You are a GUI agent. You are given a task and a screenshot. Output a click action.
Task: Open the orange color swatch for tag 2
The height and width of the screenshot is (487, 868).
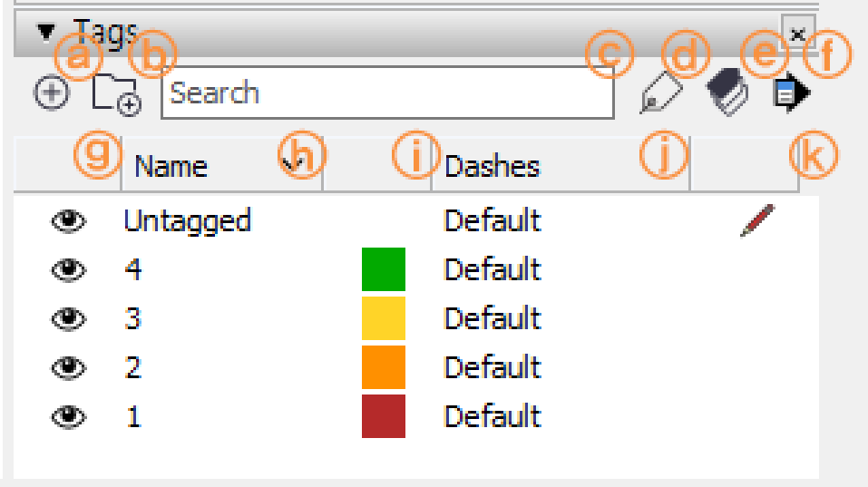point(384,367)
